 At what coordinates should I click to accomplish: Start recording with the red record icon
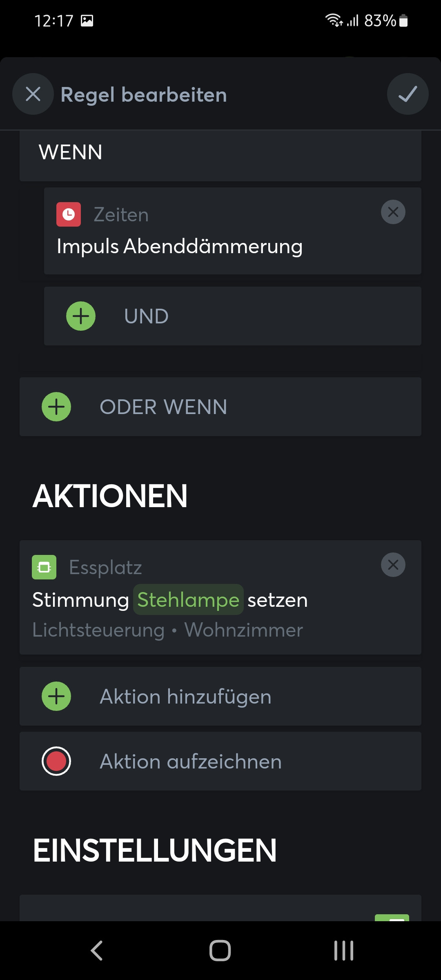(56, 761)
